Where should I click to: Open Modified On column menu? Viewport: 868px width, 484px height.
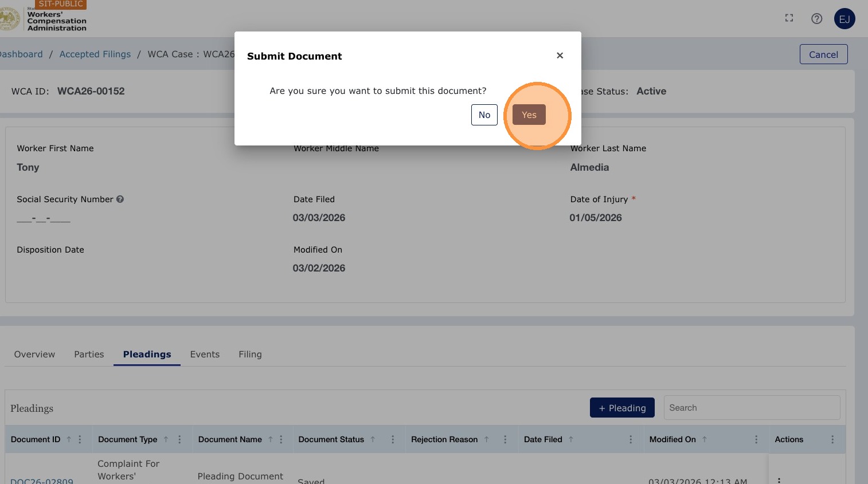click(x=756, y=439)
